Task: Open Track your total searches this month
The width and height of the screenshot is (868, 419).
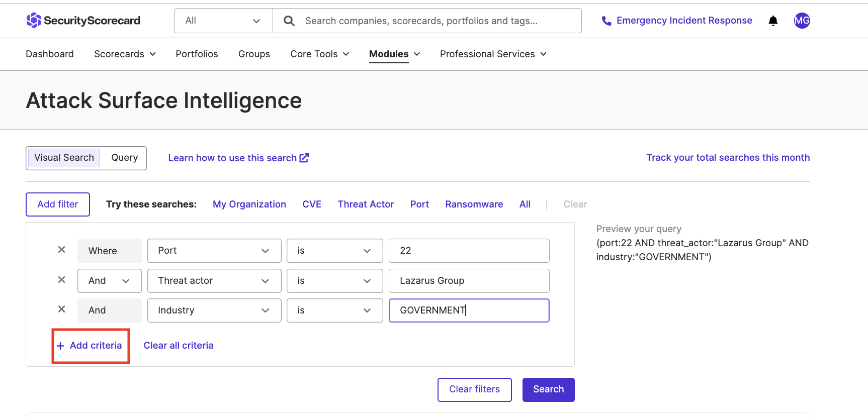Action: (x=728, y=158)
